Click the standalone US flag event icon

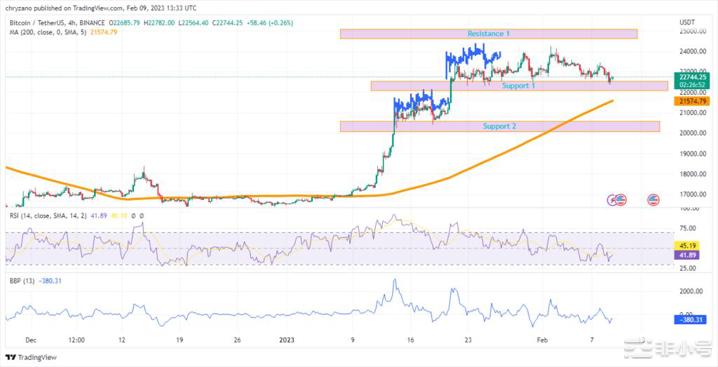pyautogui.click(x=653, y=199)
